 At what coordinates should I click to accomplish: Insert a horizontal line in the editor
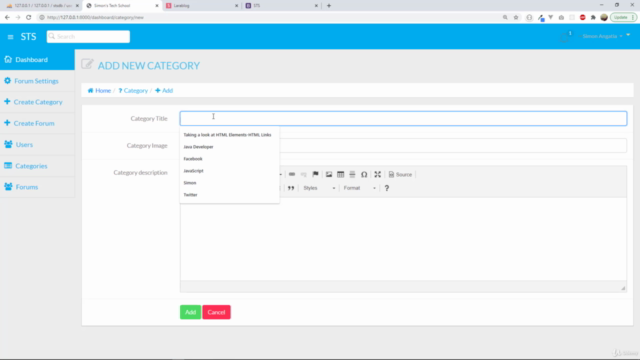coord(352,174)
